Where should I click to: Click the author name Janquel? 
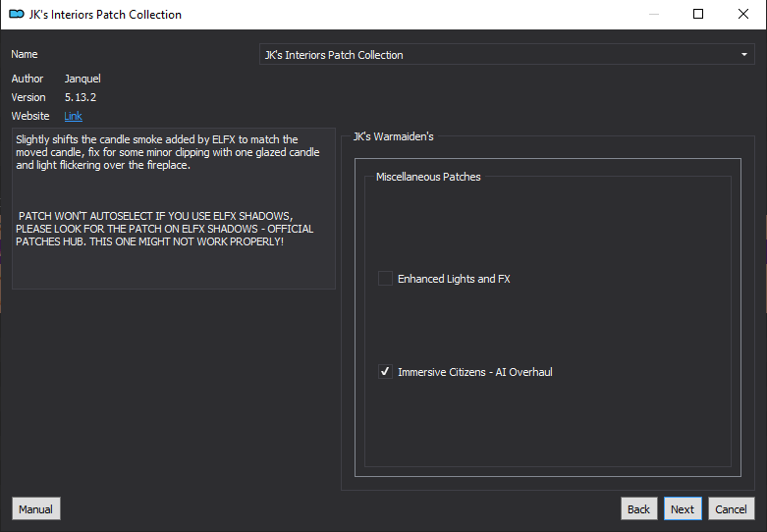tap(82, 79)
